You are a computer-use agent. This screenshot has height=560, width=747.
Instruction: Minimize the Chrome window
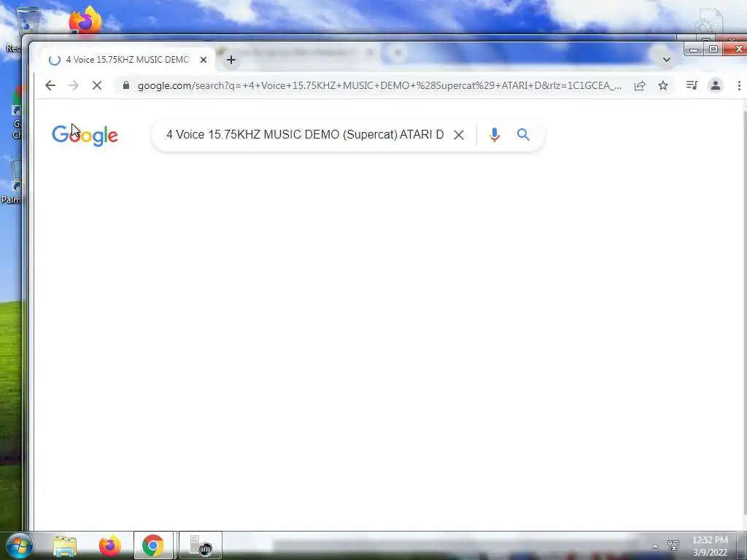[694, 49]
